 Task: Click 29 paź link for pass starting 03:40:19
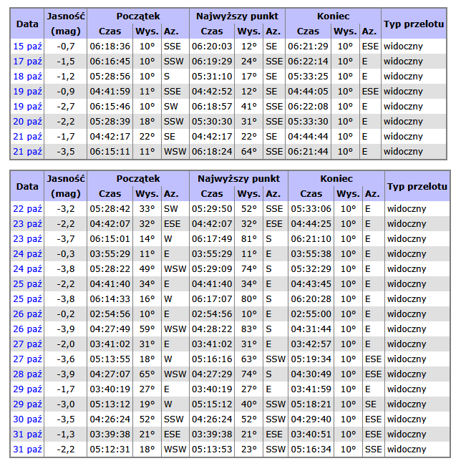(x=27, y=389)
